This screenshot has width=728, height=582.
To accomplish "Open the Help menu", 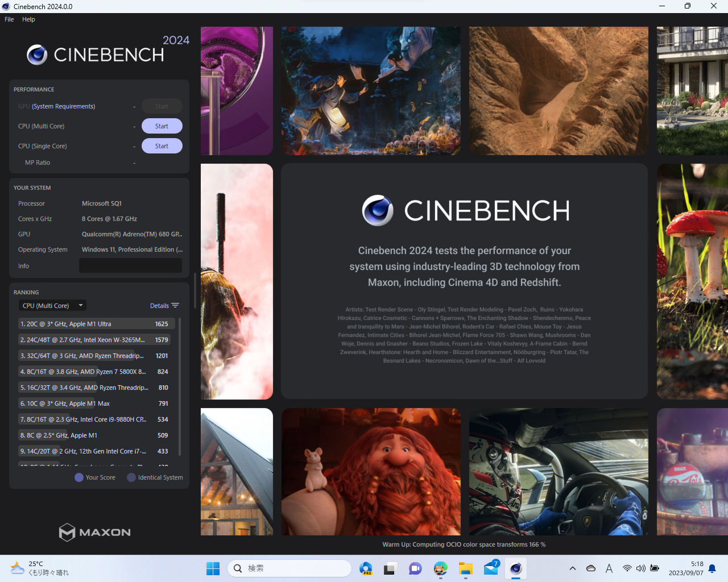I will pyautogui.click(x=28, y=19).
